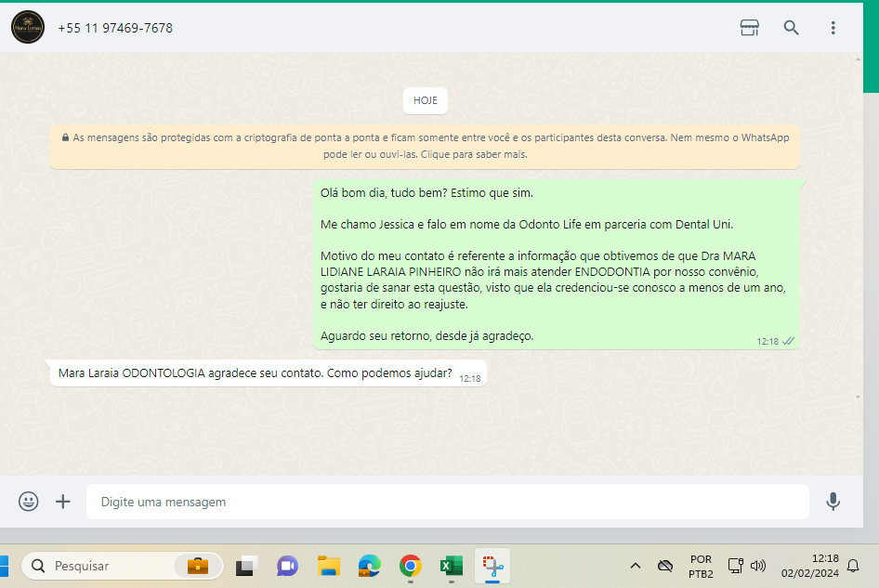Image resolution: width=879 pixels, height=588 pixels.
Task: Focus the Digite uma mensagem field
Action: coord(447,502)
